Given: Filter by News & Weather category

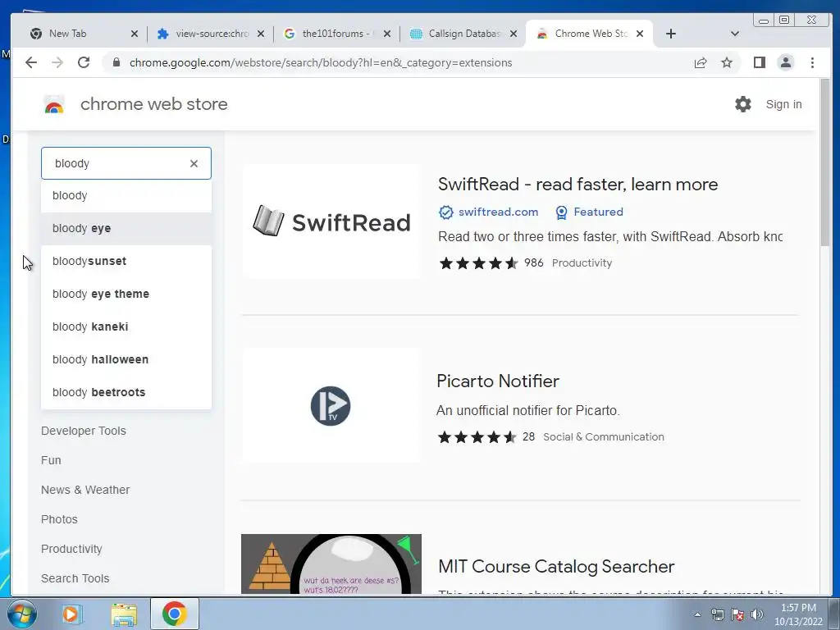Looking at the screenshot, I should 85,490.
